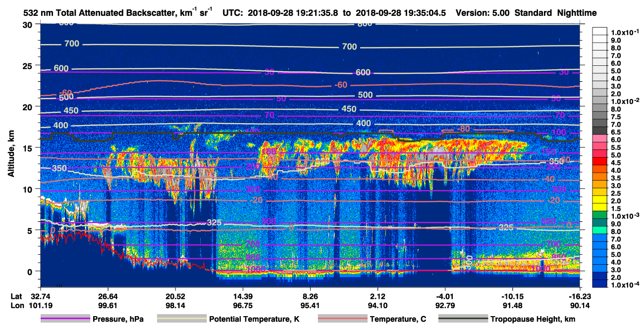644x330 pixels.
Task: Click the 1.0x10-4 colorbar label
Action: pyautogui.click(x=624, y=285)
